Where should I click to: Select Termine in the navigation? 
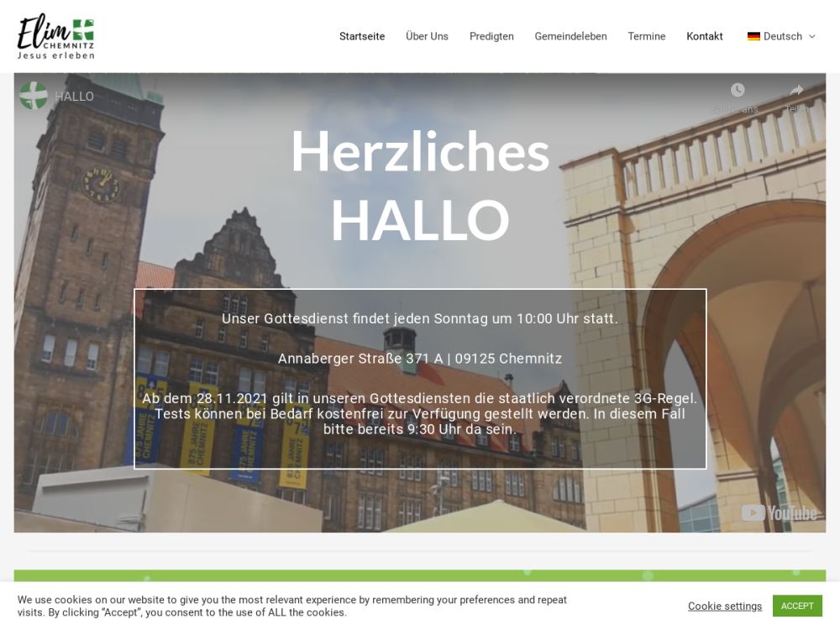646,36
